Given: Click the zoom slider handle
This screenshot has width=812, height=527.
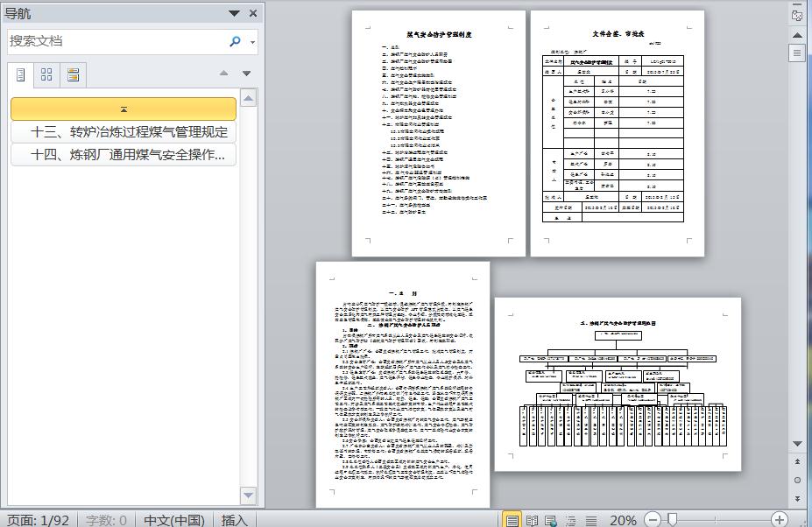Looking at the screenshot, I should point(672,520).
